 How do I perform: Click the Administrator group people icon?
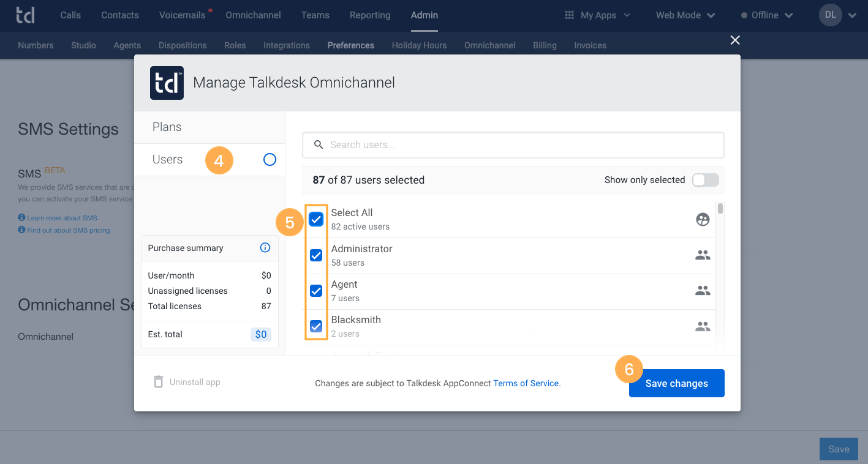click(x=703, y=255)
